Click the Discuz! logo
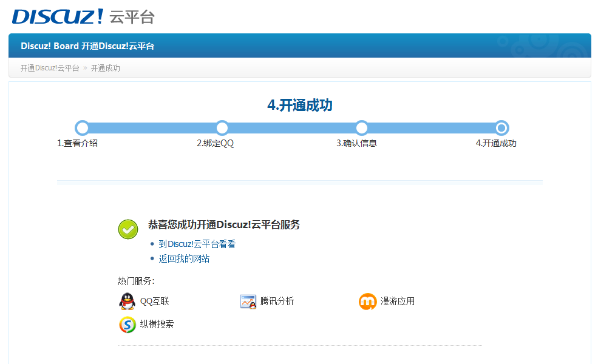 [x=58, y=16]
